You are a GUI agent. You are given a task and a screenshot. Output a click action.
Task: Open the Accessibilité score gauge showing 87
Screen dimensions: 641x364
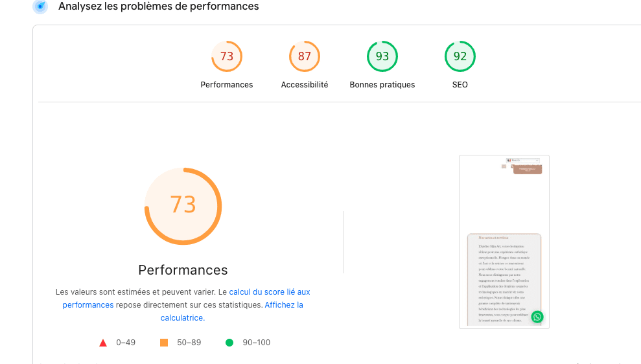coord(305,56)
